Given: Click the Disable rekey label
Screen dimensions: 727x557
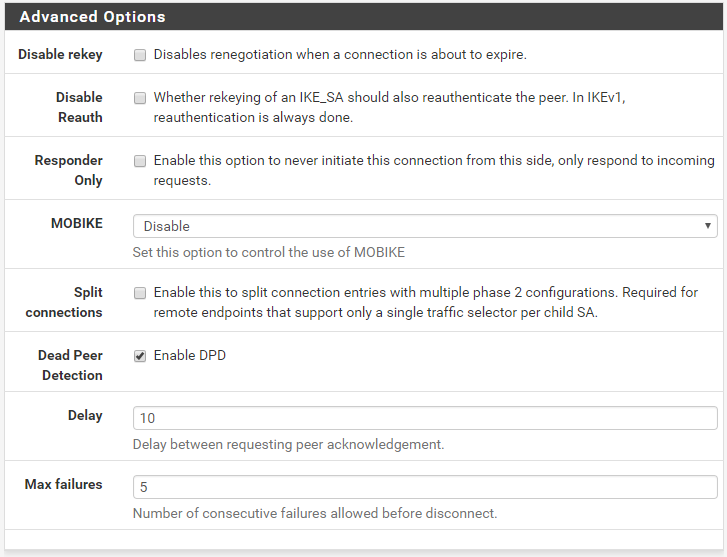Looking at the screenshot, I should 60,55.
